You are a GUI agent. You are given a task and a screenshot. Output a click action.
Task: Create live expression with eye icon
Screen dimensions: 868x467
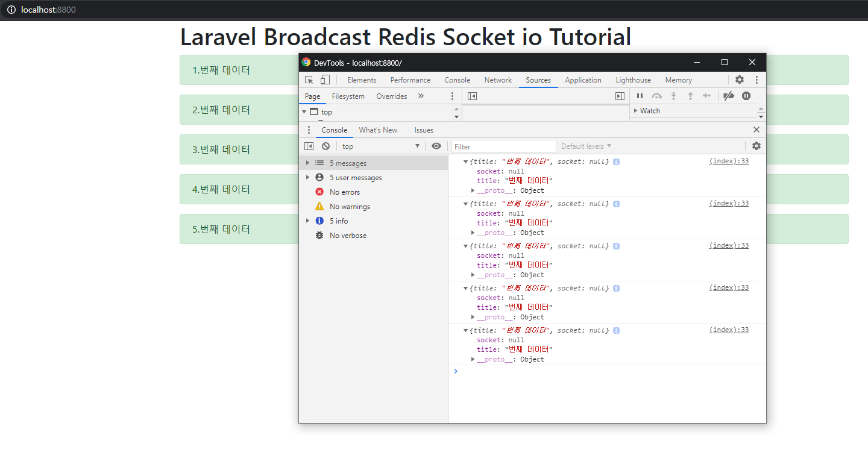pyautogui.click(x=436, y=146)
